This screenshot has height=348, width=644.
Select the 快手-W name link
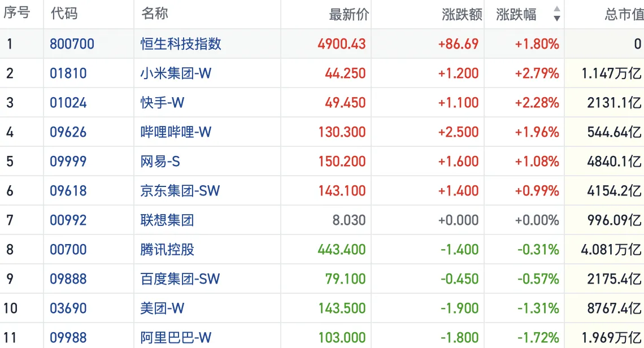tap(162, 103)
